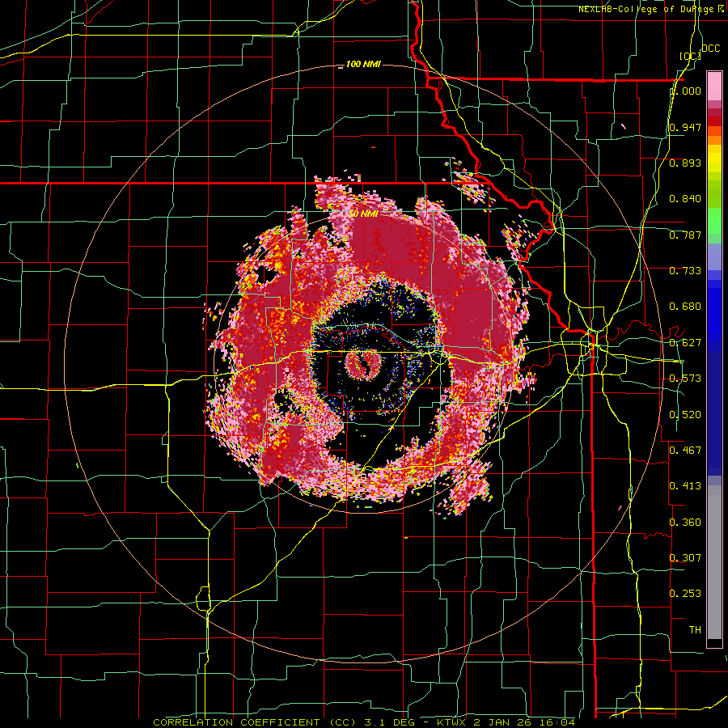Click the gray low-value color bar segment
This screenshot has width=728, height=728.
tap(714, 562)
